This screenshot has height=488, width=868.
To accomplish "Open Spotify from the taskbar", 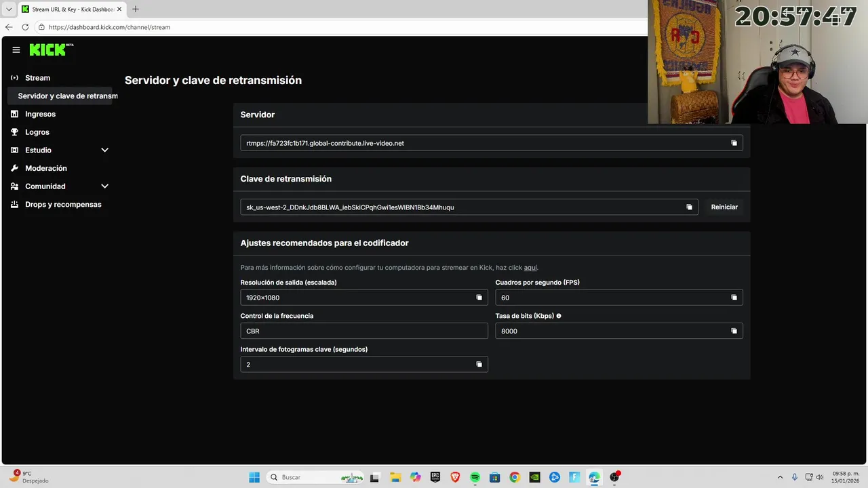I will (x=475, y=477).
